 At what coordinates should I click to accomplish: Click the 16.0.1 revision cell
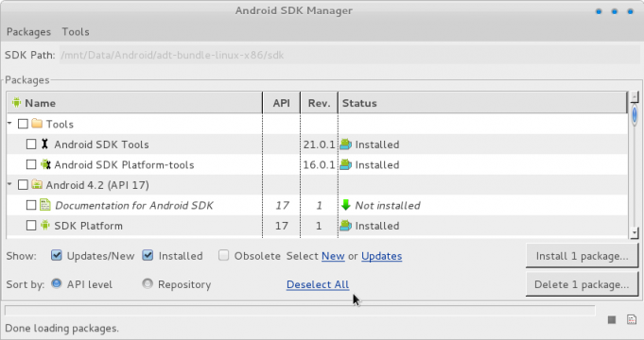[x=319, y=165]
